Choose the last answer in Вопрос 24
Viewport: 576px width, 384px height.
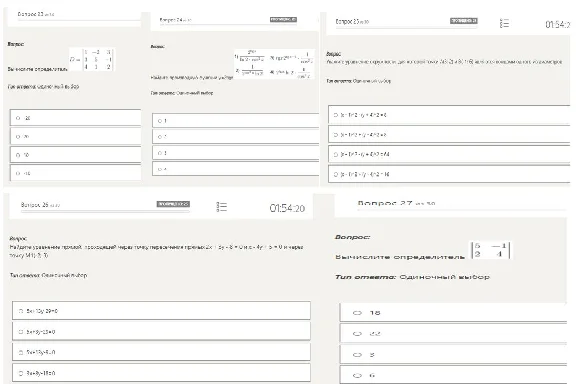click(x=235, y=169)
